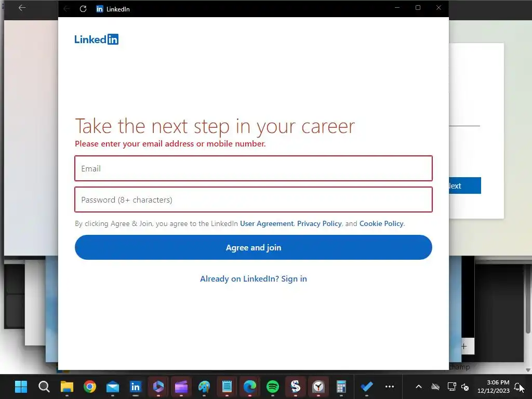Maximize the LinkedIn window

[x=418, y=7]
